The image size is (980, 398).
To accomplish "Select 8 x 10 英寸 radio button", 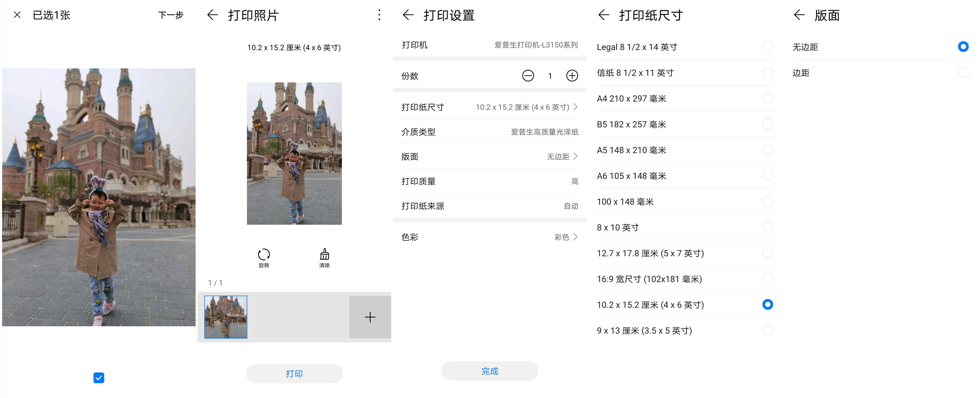I will [768, 227].
